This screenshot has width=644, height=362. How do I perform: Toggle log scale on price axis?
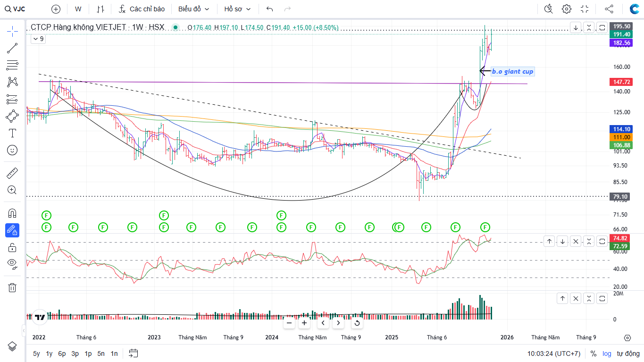coord(606,354)
